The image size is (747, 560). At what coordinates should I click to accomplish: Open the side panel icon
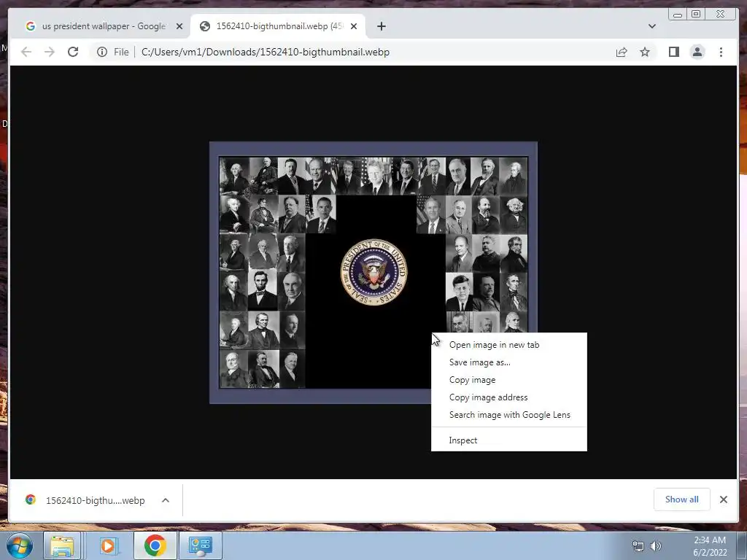(x=673, y=52)
